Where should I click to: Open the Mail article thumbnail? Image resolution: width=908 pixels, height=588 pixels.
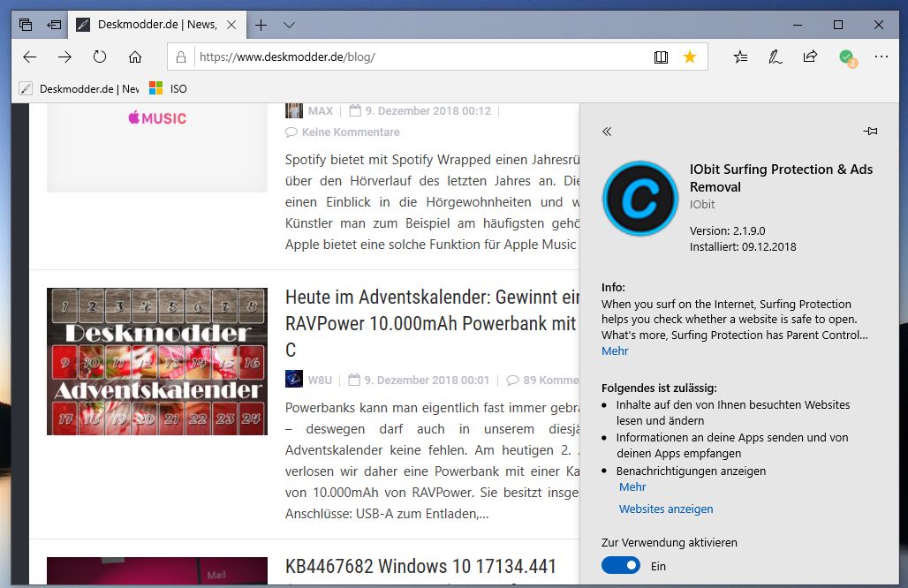click(157, 570)
